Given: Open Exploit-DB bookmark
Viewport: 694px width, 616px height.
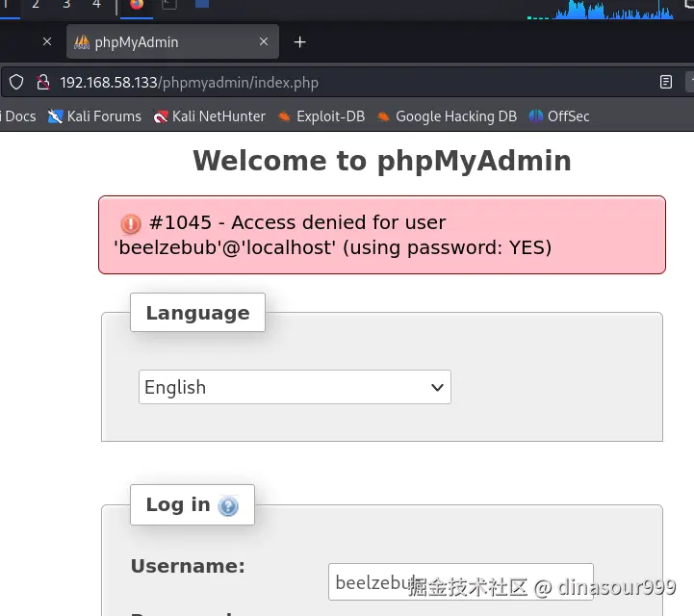Looking at the screenshot, I should click(x=321, y=116).
